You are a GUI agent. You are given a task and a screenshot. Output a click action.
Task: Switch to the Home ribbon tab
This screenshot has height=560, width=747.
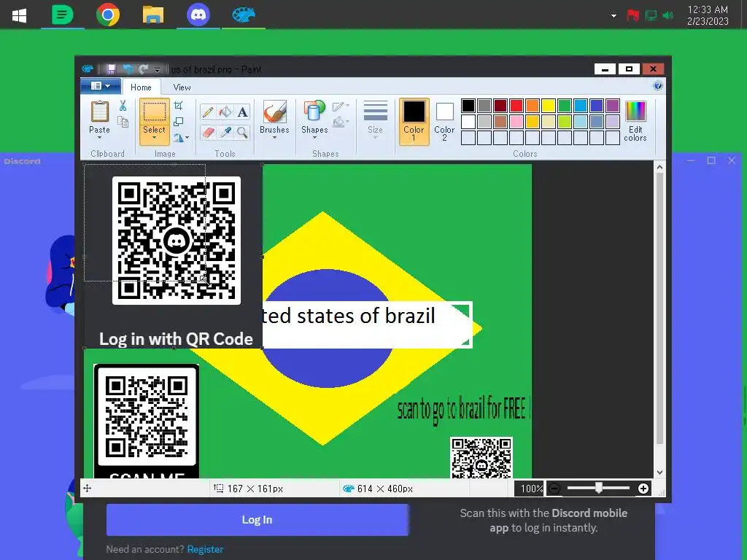point(141,87)
